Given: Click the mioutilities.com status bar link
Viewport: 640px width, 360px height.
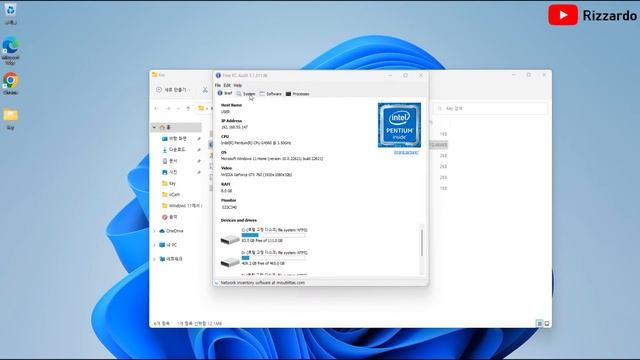Looking at the screenshot, I should [x=262, y=282].
